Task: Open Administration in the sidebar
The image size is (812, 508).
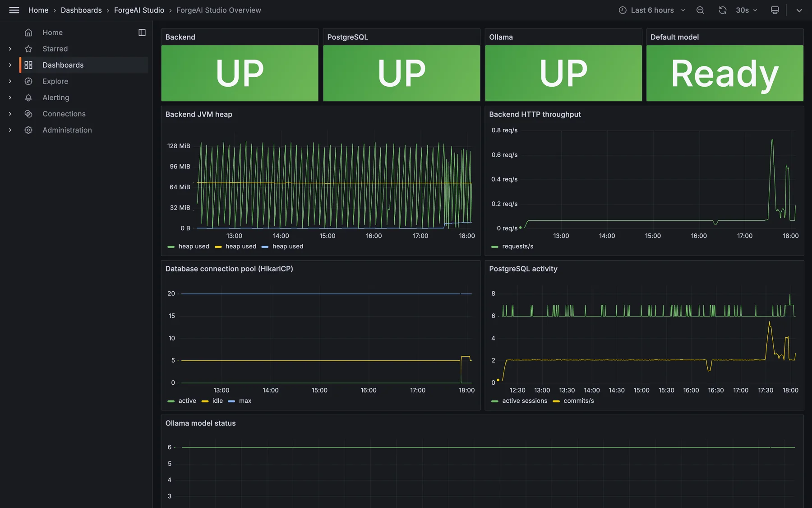Action: point(67,130)
